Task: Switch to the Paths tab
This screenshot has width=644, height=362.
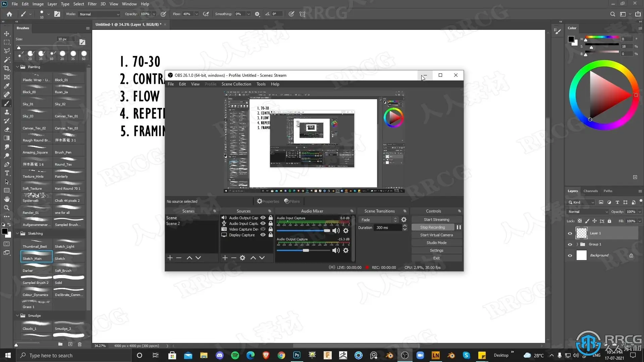Action: [608, 191]
